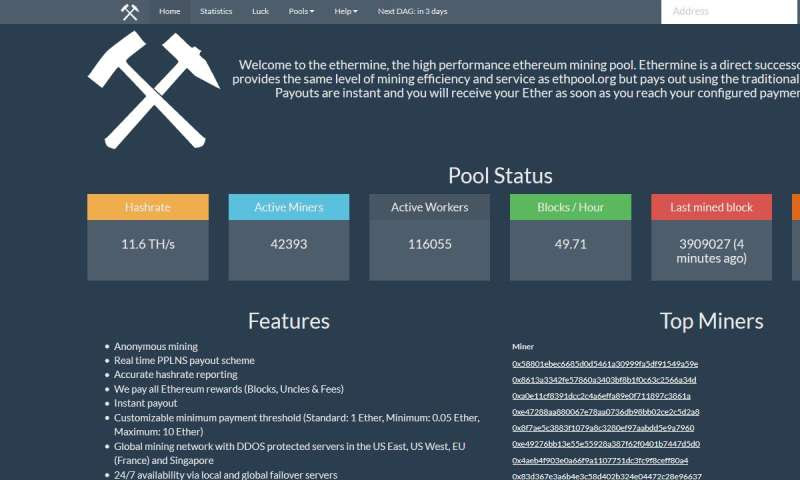Expand the Help dropdown menu
800x480 pixels.
tap(346, 11)
